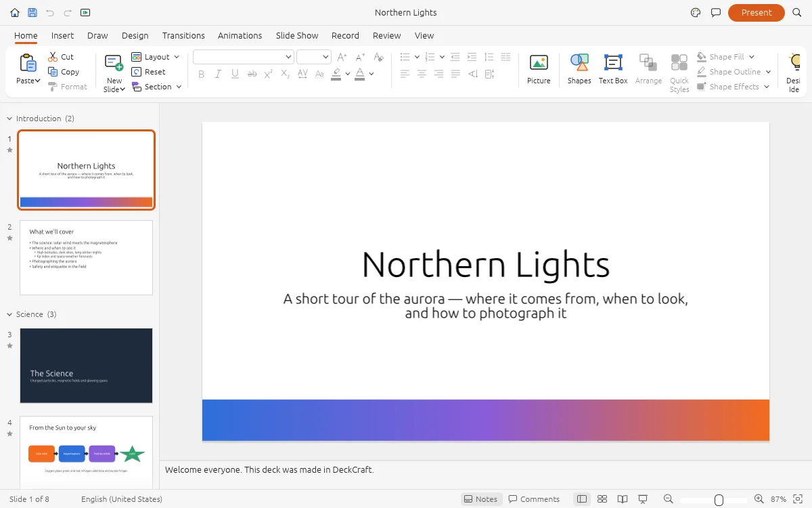
Task: Collapse the Introduction section
Action: click(x=9, y=119)
